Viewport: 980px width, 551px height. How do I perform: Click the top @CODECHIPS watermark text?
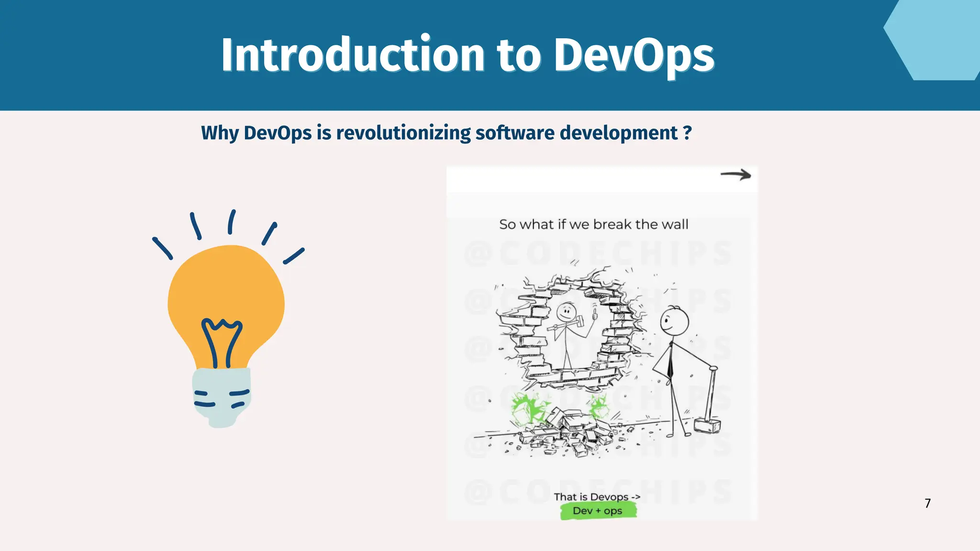coord(598,253)
